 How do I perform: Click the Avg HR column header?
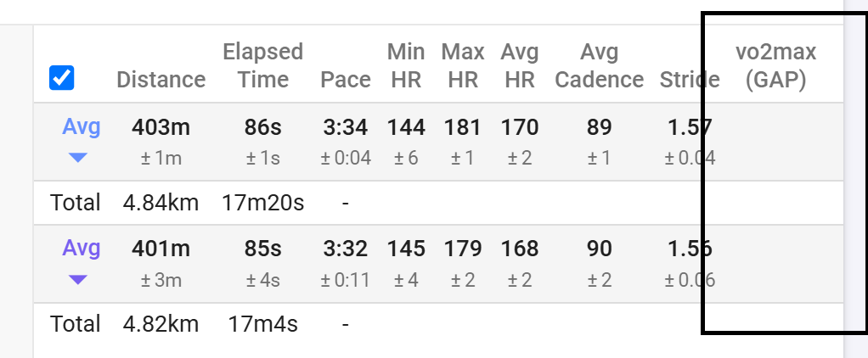click(x=520, y=66)
